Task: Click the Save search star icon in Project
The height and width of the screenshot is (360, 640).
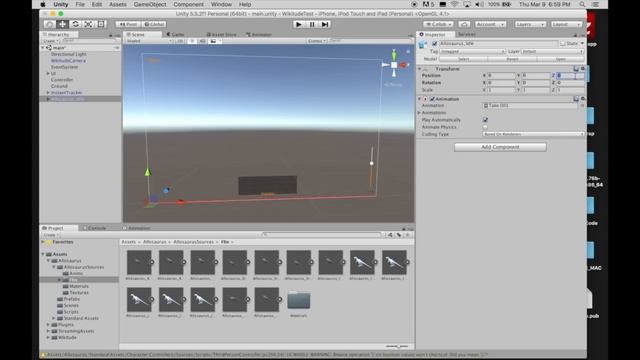Action: click(407, 235)
